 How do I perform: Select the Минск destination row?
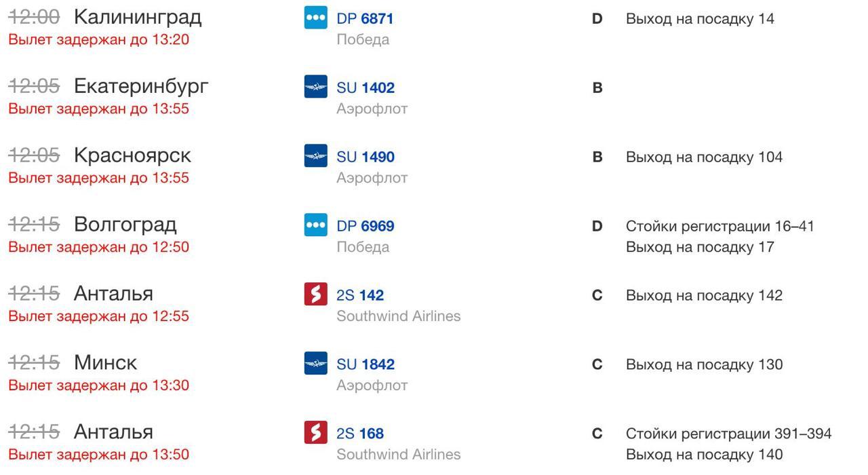tap(434, 373)
